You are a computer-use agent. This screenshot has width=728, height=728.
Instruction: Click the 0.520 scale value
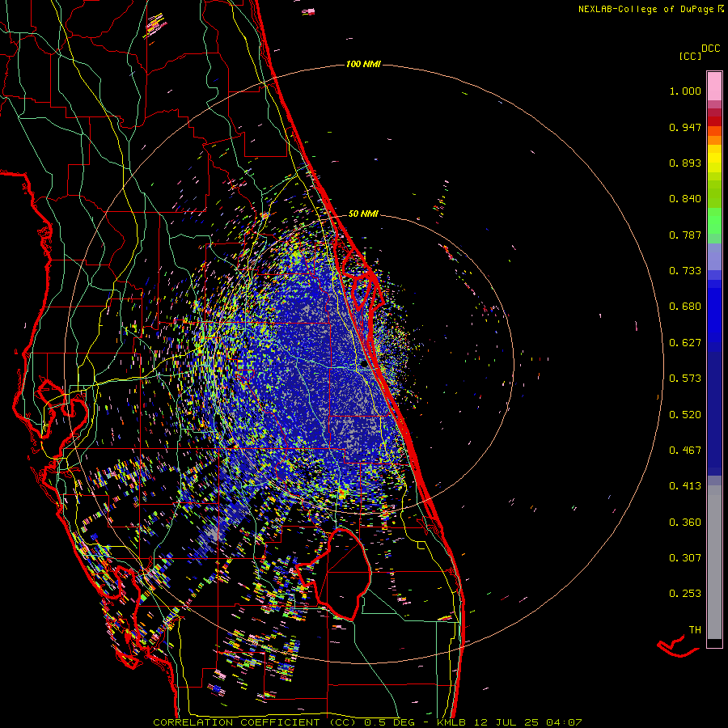point(685,415)
